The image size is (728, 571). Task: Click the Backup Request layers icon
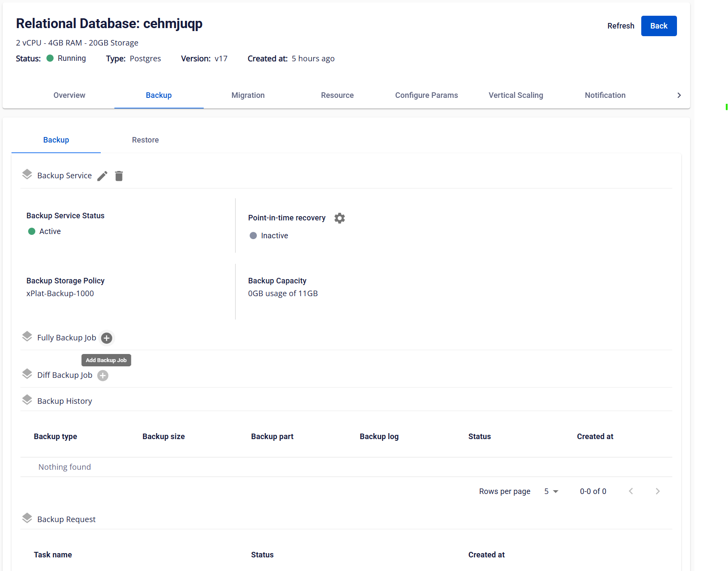[x=27, y=519]
